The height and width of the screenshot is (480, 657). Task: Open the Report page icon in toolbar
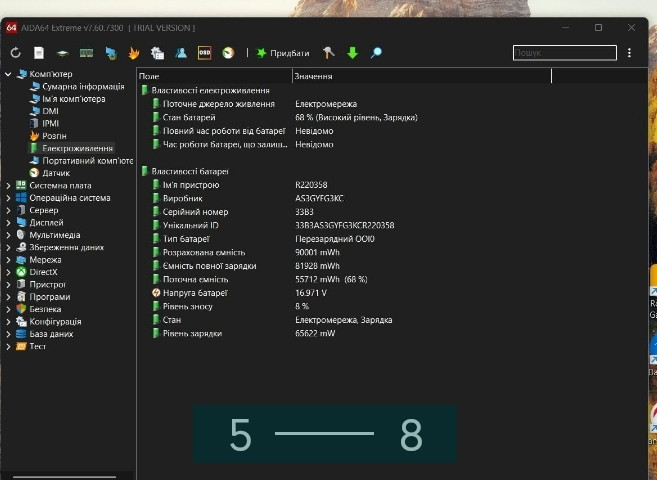[39, 53]
